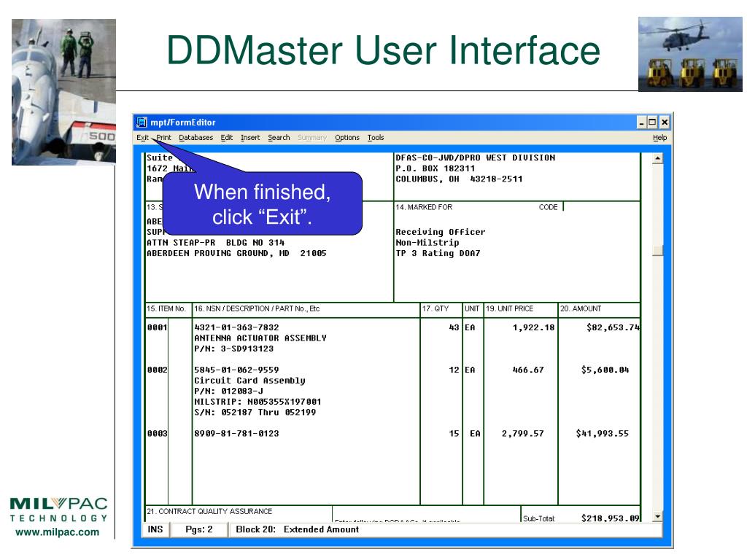This screenshot has height=560, width=747.
Task: Click unit price 2,799.57
Action: [x=522, y=434]
